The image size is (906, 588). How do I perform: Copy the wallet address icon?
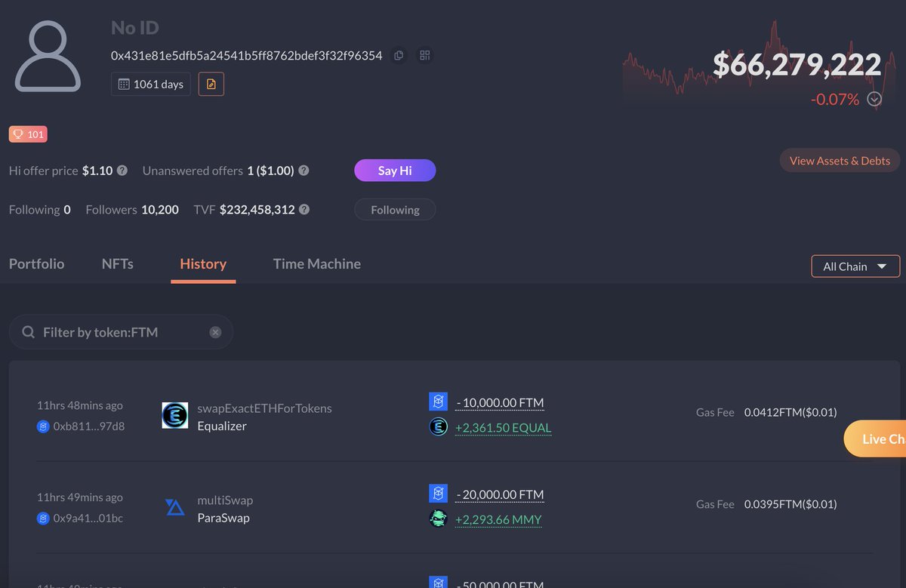pos(399,55)
